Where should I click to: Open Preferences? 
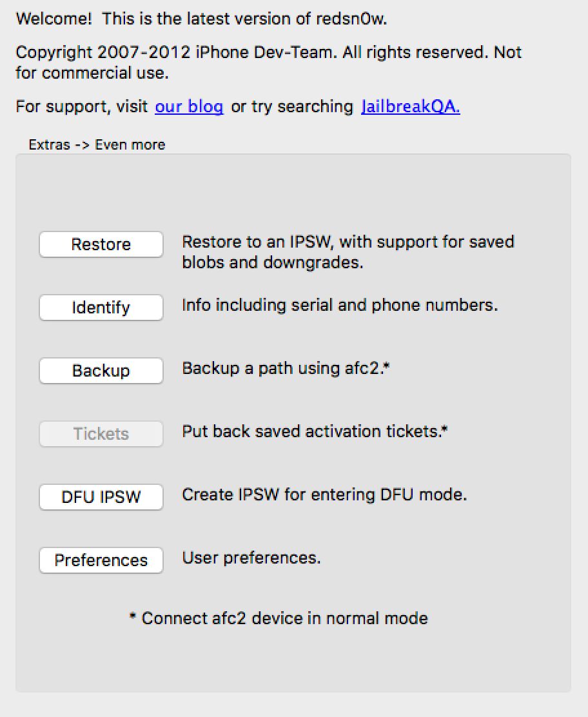(x=101, y=560)
